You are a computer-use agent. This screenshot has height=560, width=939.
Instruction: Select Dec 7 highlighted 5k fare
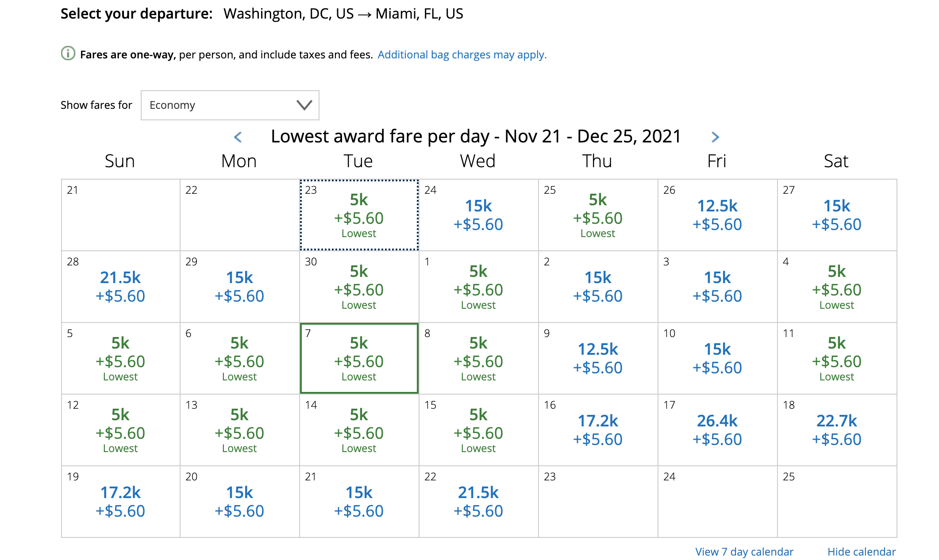click(359, 359)
